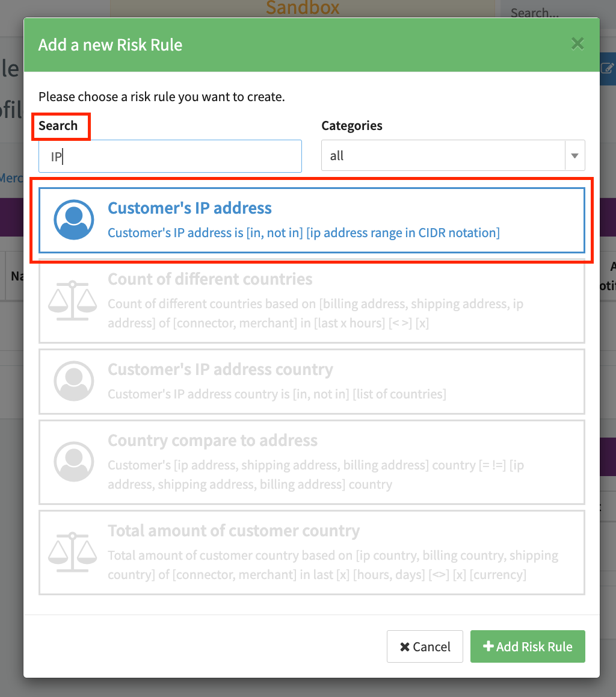This screenshot has height=697, width=616.
Task: Click the scales icon for Total amount of customer country
Action: pos(72,551)
